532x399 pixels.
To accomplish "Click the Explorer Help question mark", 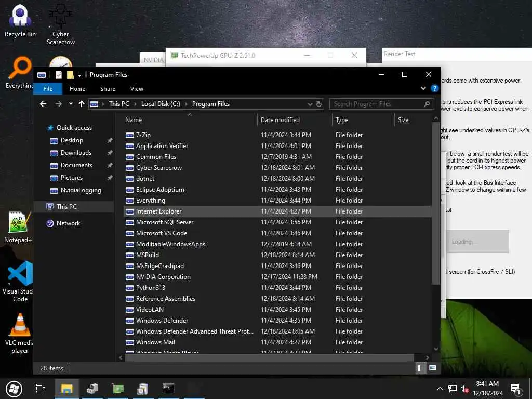I will point(435,88).
